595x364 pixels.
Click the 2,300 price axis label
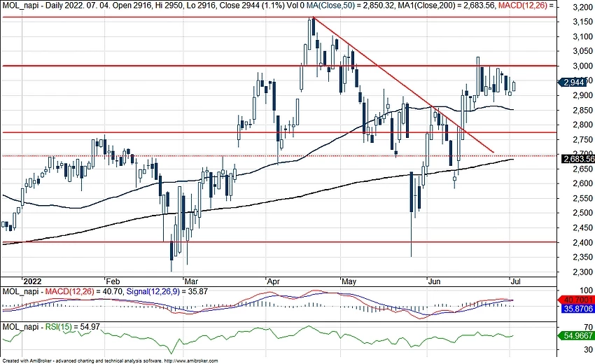[583, 272]
